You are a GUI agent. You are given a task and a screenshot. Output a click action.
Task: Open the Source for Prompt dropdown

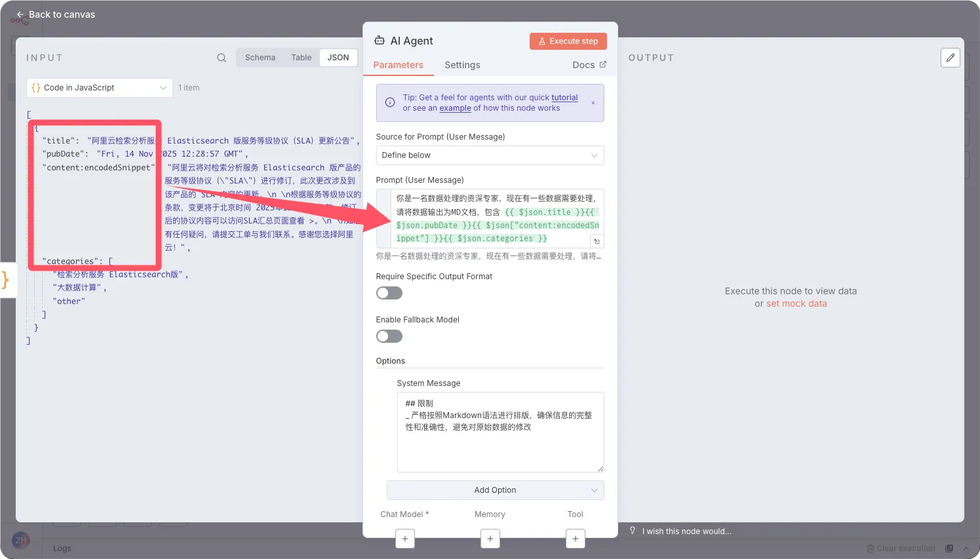coord(490,155)
